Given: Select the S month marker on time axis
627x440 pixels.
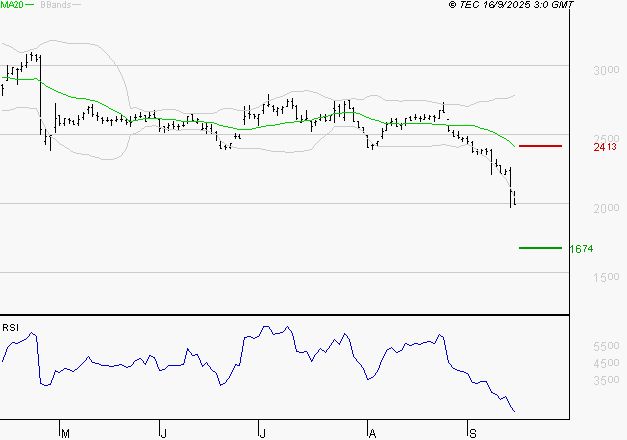Looking at the screenshot, I should point(472,433).
